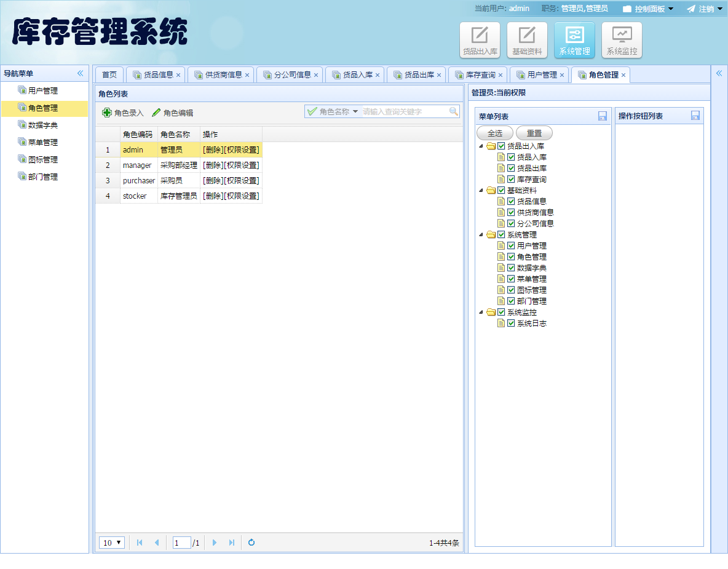Collapse the 系统管理 tree node arrow
This screenshot has width=728, height=569.
pyautogui.click(x=481, y=234)
